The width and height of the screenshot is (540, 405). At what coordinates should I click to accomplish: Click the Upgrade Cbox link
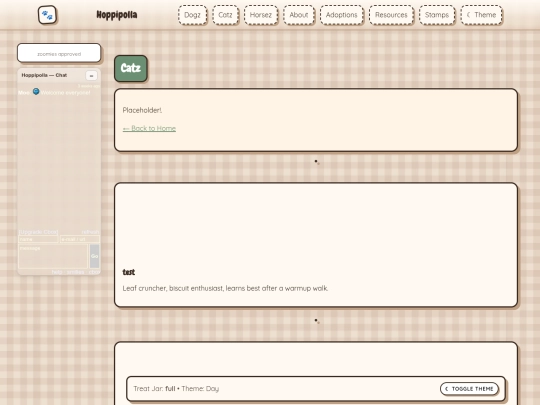[x=38, y=232]
